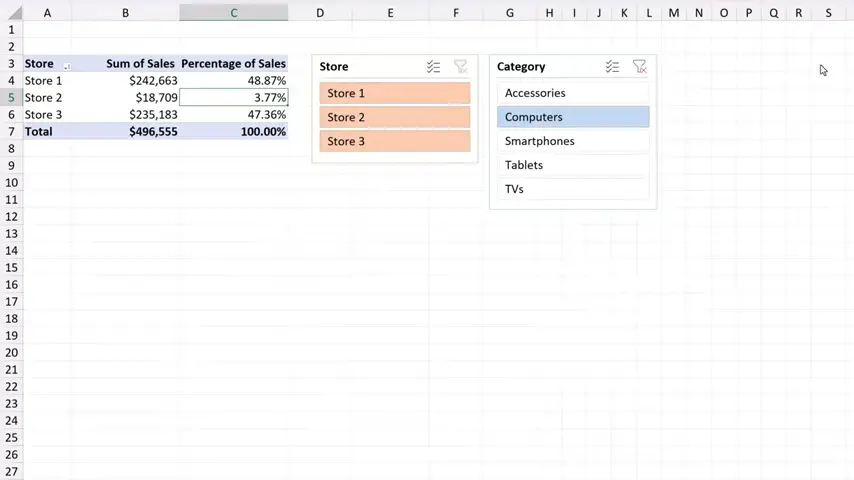Clear the filter on the Store slicer
The image size is (854, 480).
(460, 67)
